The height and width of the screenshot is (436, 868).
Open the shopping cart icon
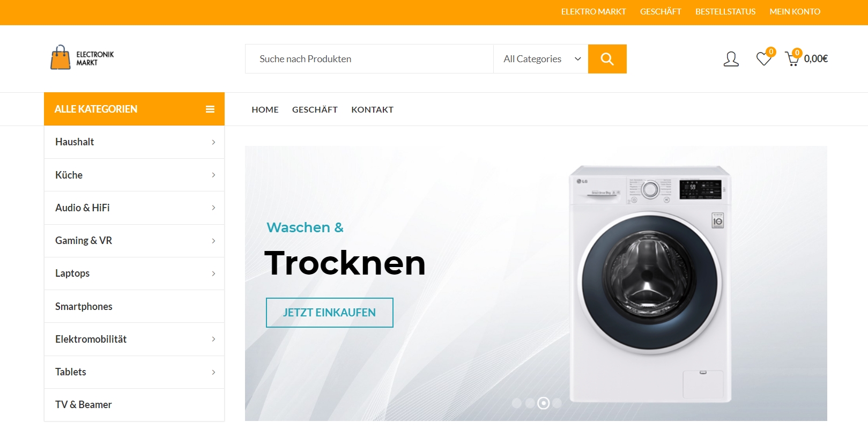pos(792,58)
